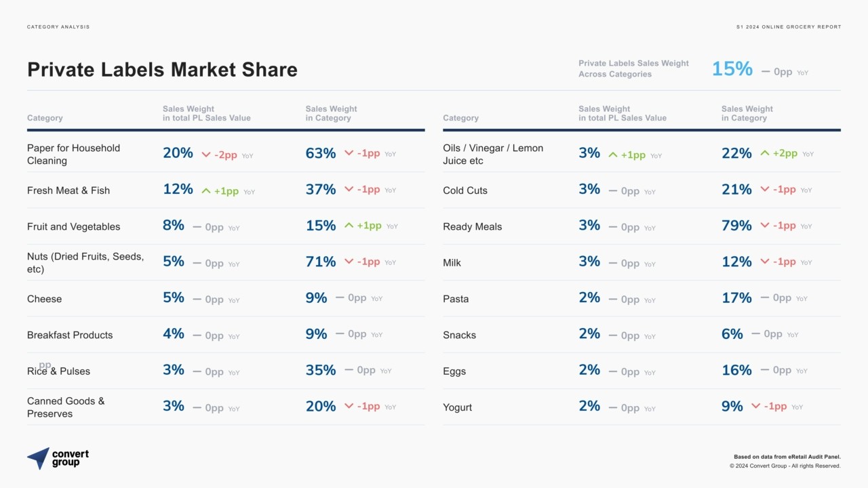The image size is (868, 488).
Task: Click the Cheese category row label
Action: (x=44, y=299)
